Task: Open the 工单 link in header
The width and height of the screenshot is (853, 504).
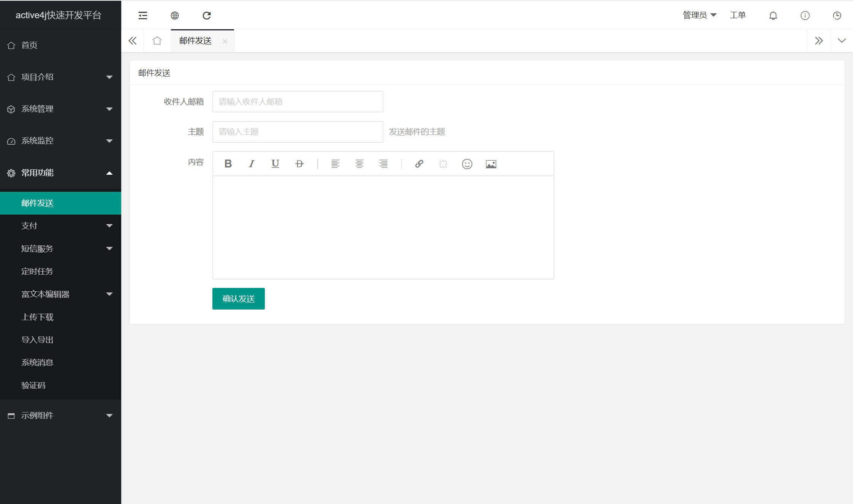Action: 737,15
